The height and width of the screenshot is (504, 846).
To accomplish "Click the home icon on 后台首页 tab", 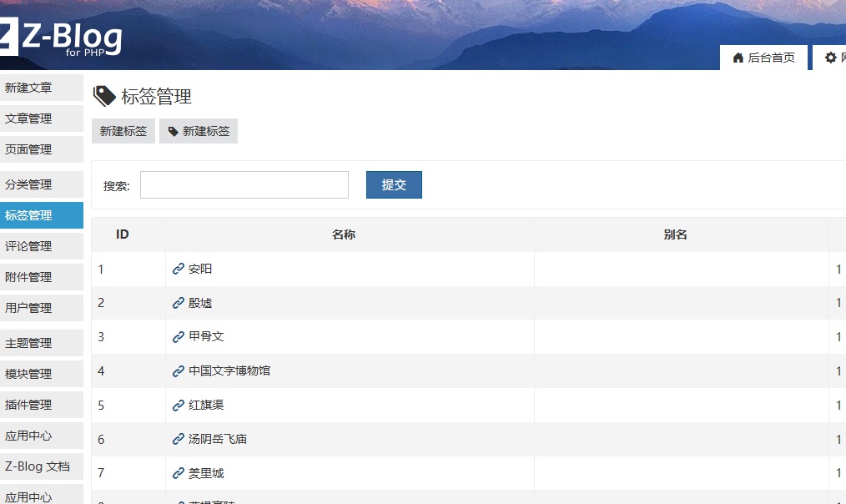I will tap(738, 58).
